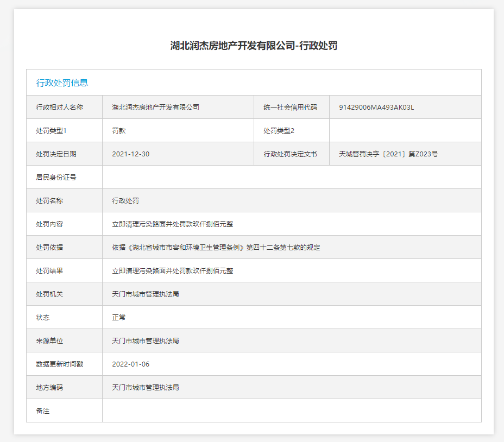Select 天门市城市管理执法局 in 处罚机关 row
The height and width of the screenshot is (442, 504).
[146, 294]
